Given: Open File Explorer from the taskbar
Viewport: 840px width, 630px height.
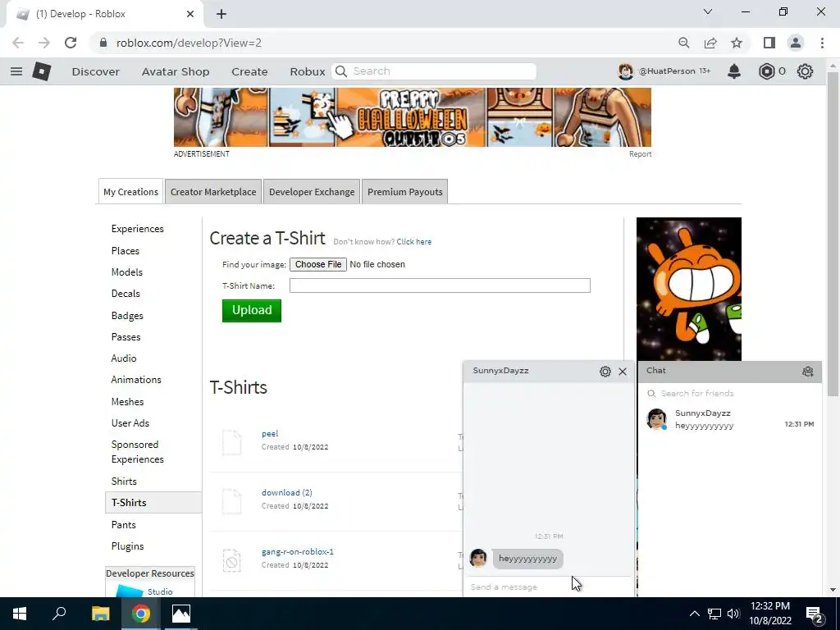Looking at the screenshot, I should coord(100,614).
